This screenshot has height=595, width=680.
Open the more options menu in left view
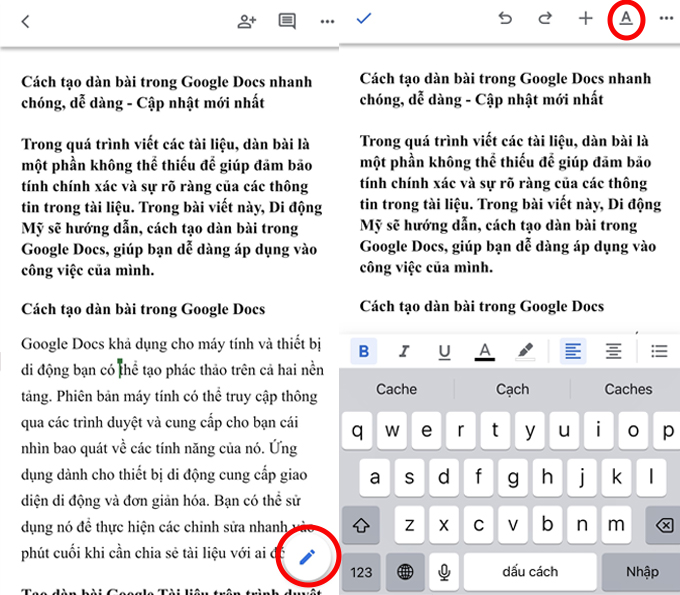point(327,21)
